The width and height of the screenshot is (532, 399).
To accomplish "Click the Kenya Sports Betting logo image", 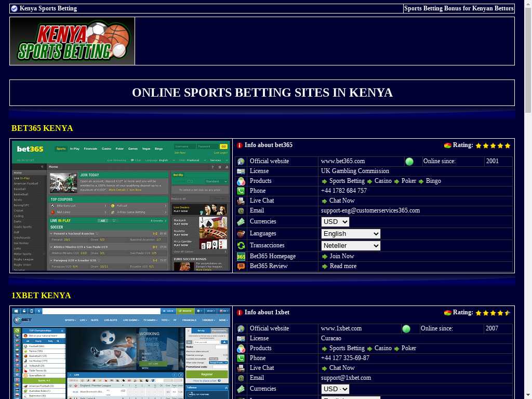I will [72, 41].
